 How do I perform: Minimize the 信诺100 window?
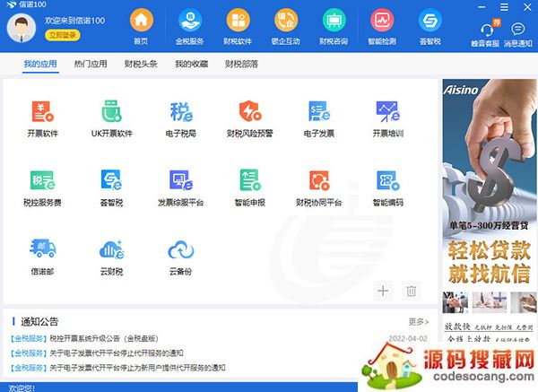pyautogui.click(x=482, y=7)
